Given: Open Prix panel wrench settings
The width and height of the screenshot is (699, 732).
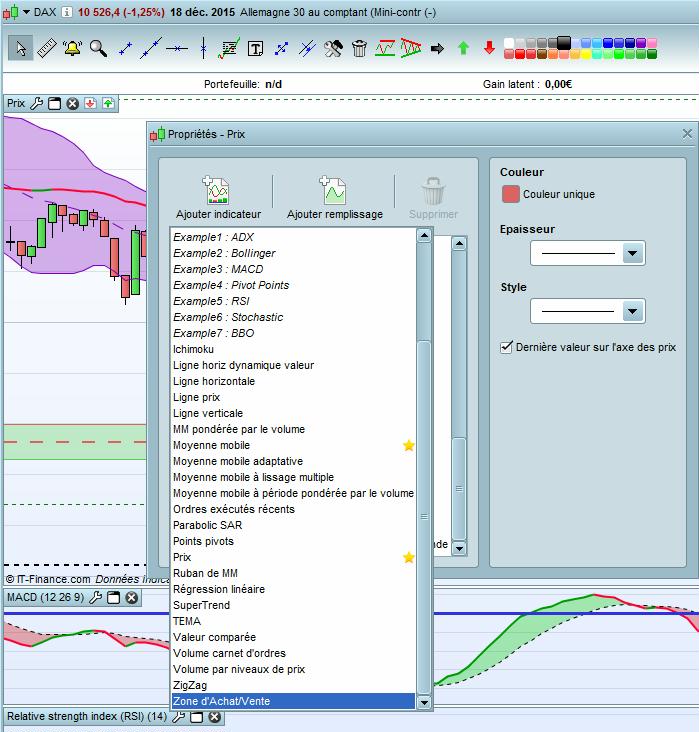Looking at the screenshot, I should [x=36, y=103].
